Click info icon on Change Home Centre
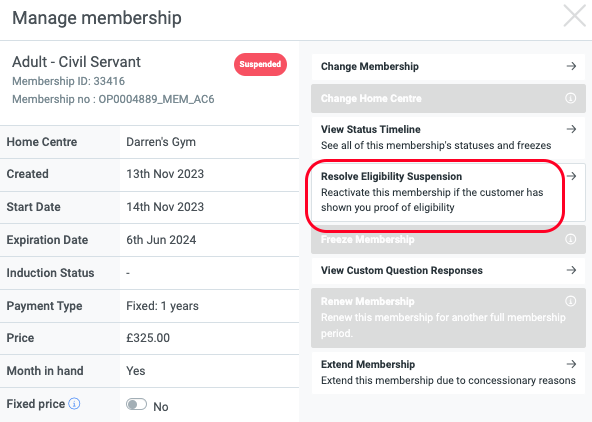The width and height of the screenshot is (592, 422). click(570, 98)
